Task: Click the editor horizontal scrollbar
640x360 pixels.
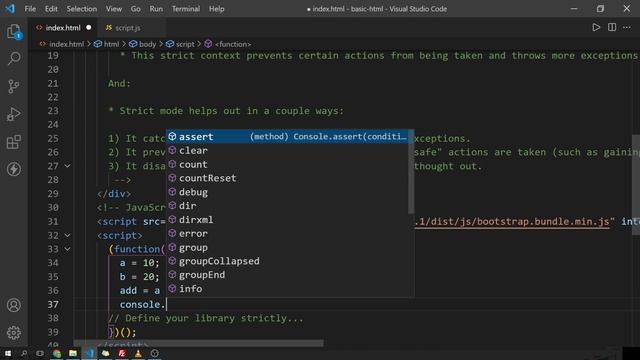Action: click(198, 344)
